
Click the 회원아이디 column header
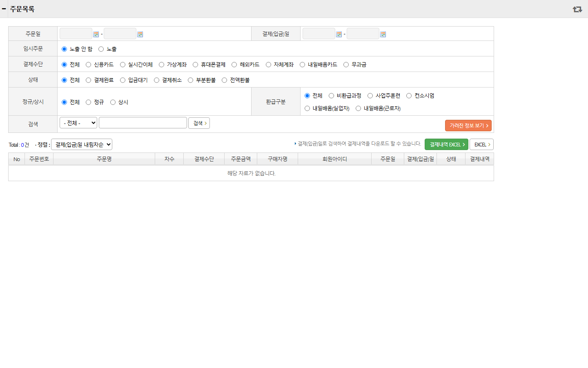point(335,159)
